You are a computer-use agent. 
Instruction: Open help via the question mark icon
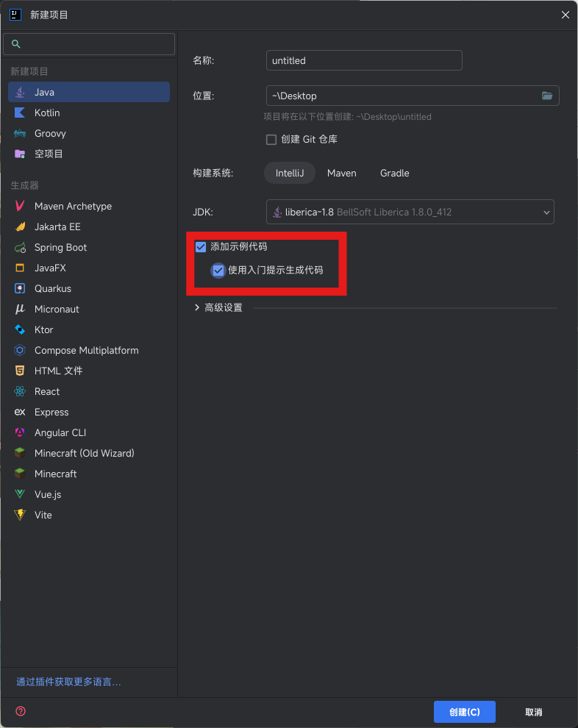click(x=21, y=711)
